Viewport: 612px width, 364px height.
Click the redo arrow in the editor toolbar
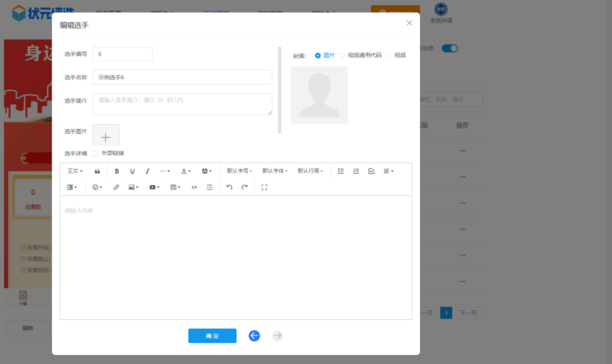pos(245,188)
